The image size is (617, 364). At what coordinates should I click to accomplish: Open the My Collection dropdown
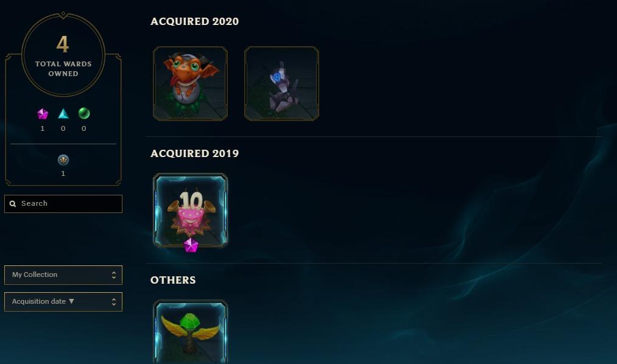point(63,275)
